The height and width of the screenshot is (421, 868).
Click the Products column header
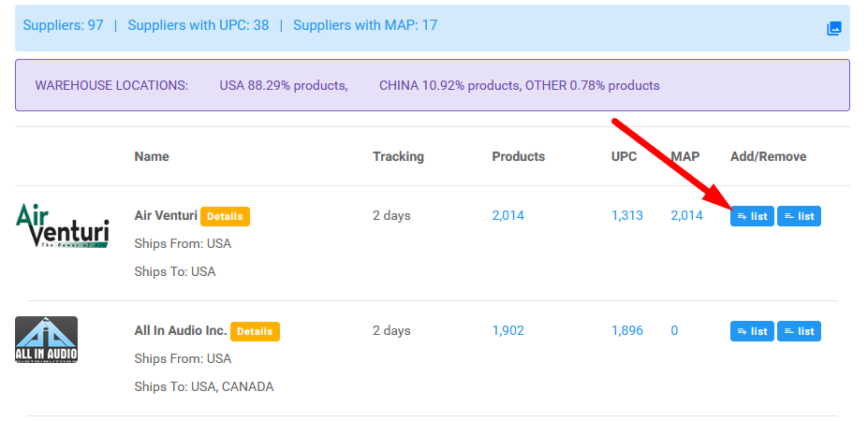[x=518, y=156]
